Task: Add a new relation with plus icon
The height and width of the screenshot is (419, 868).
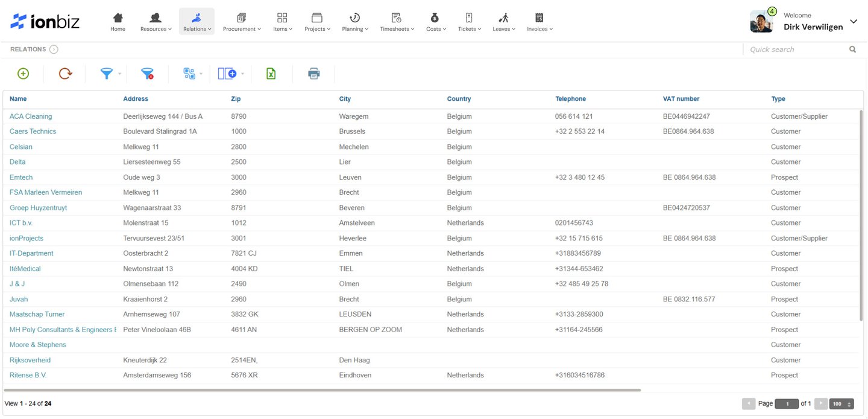Action: [x=23, y=74]
